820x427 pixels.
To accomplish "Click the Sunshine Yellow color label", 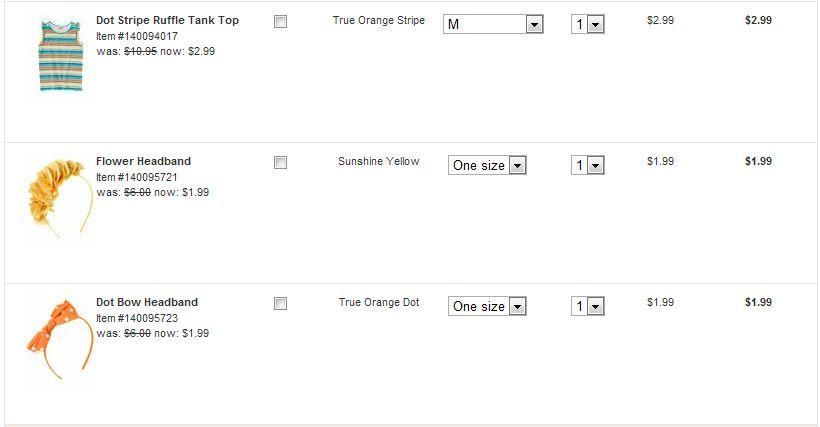I will [378, 161].
